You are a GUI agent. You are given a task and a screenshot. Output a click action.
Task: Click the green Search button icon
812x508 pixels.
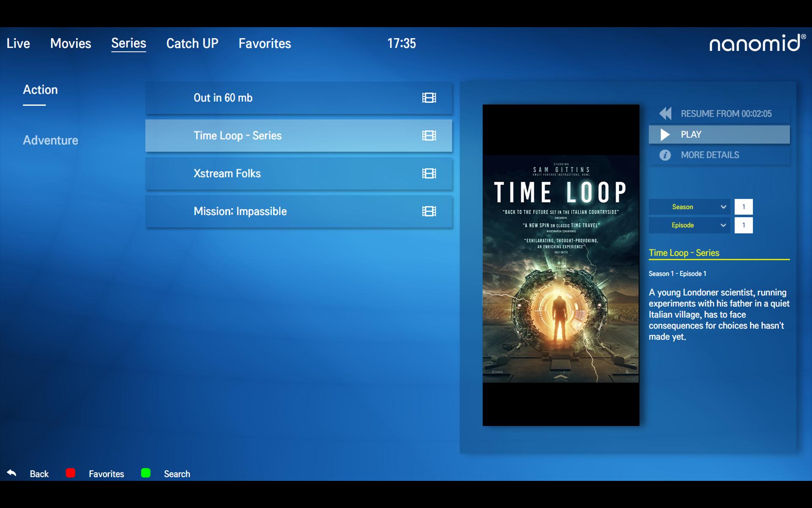(x=146, y=473)
